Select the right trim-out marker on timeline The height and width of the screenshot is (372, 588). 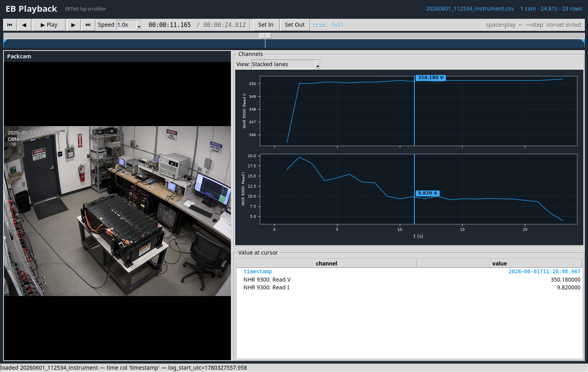coord(583,41)
